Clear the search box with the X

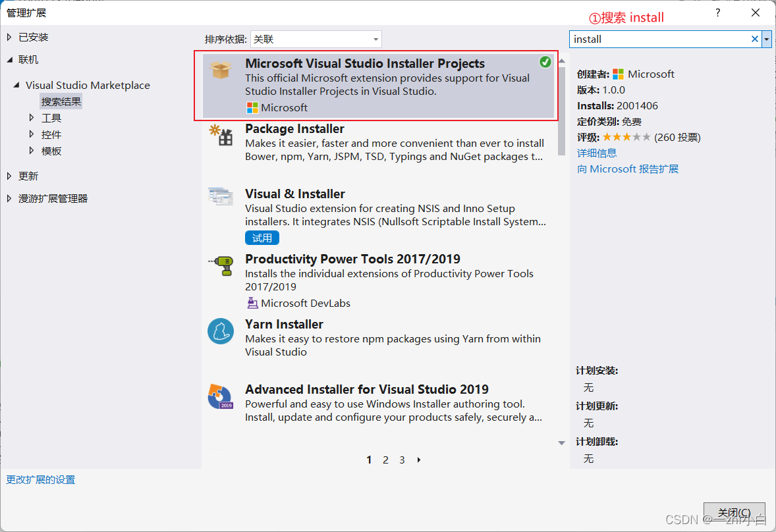(x=755, y=39)
